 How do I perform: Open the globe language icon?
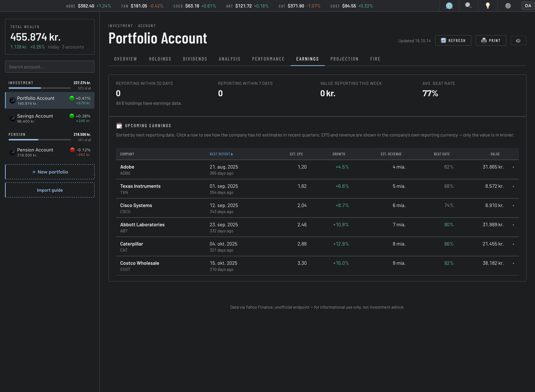coord(449,6)
